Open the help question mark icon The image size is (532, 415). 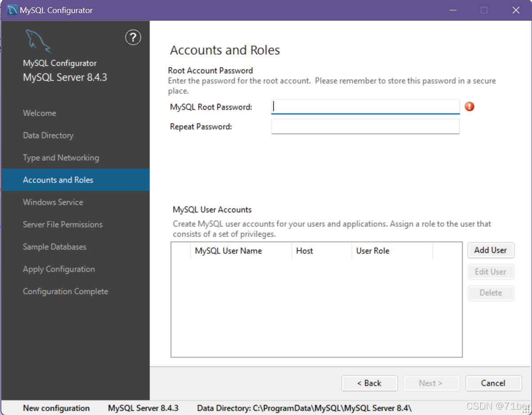click(x=133, y=37)
